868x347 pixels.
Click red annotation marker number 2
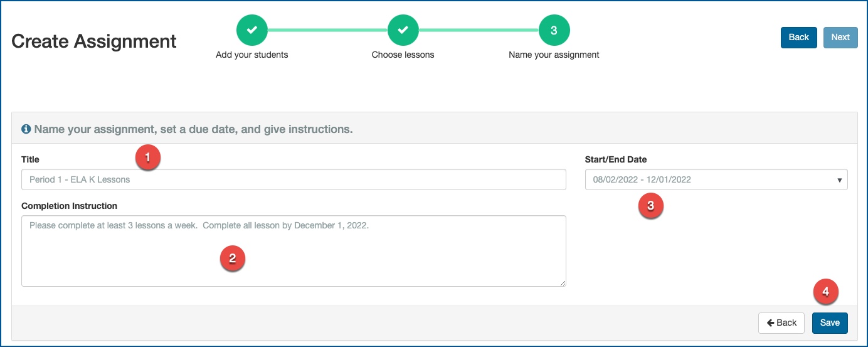232,258
